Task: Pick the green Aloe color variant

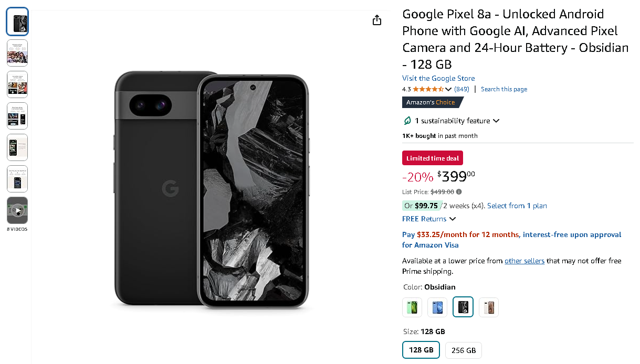Action: 412,307
